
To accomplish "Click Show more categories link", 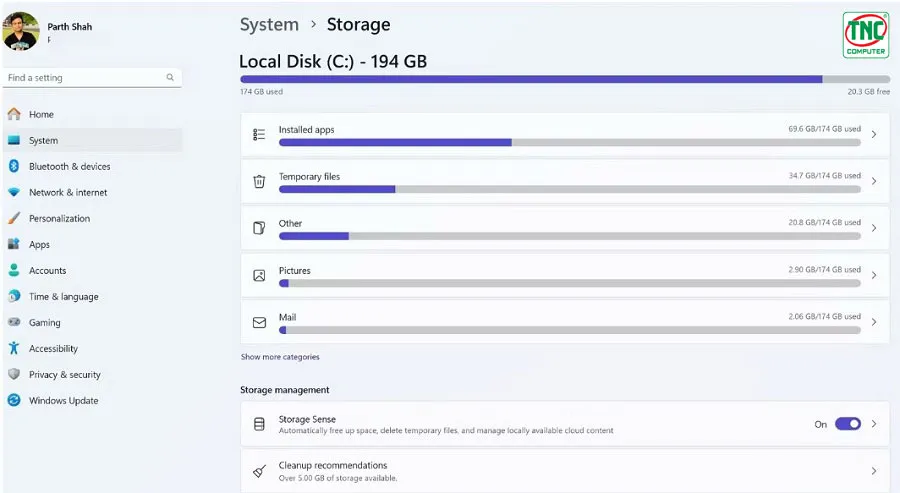I will coord(280,357).
